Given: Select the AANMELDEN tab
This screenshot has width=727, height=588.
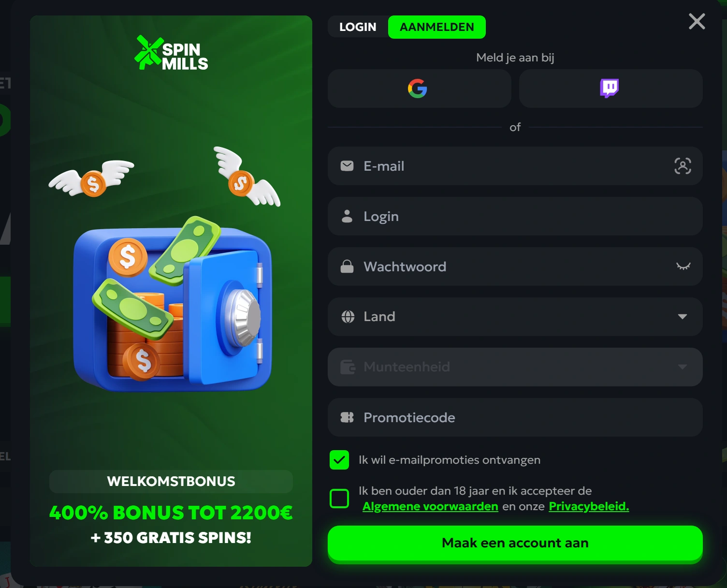Looking at the screenshot, I should coord(437,27).
